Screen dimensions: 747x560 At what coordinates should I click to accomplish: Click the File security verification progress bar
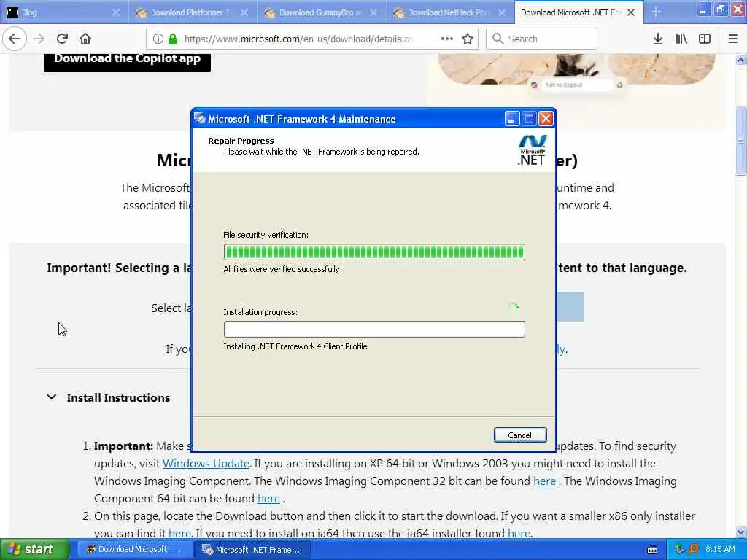[x=374, y=252]
